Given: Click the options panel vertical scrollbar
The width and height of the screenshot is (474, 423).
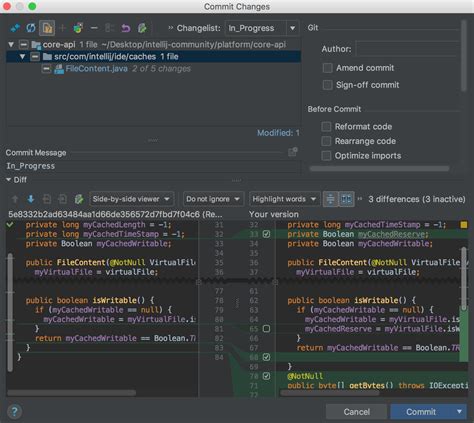Looking at the screenshot, I should pos(463,55).
